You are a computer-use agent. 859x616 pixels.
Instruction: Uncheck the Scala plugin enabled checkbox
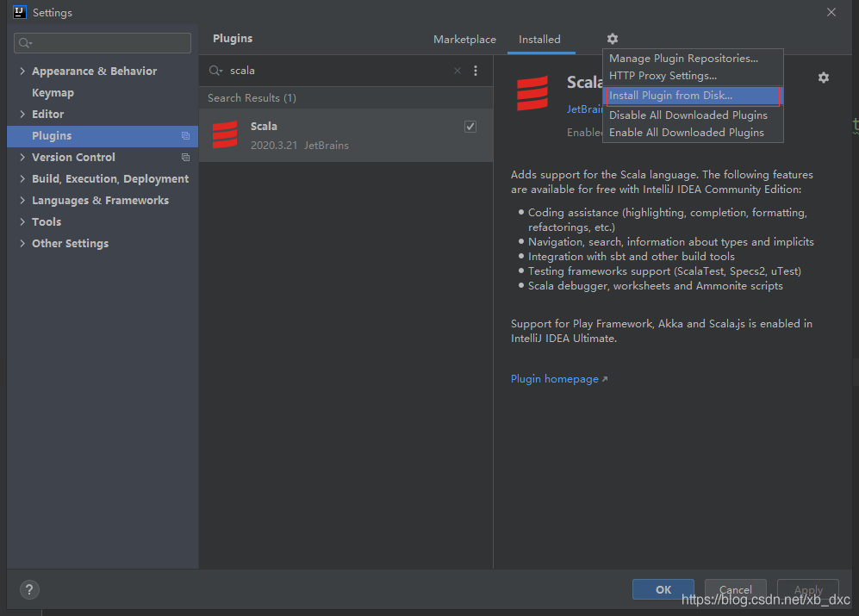click(470, 127)
